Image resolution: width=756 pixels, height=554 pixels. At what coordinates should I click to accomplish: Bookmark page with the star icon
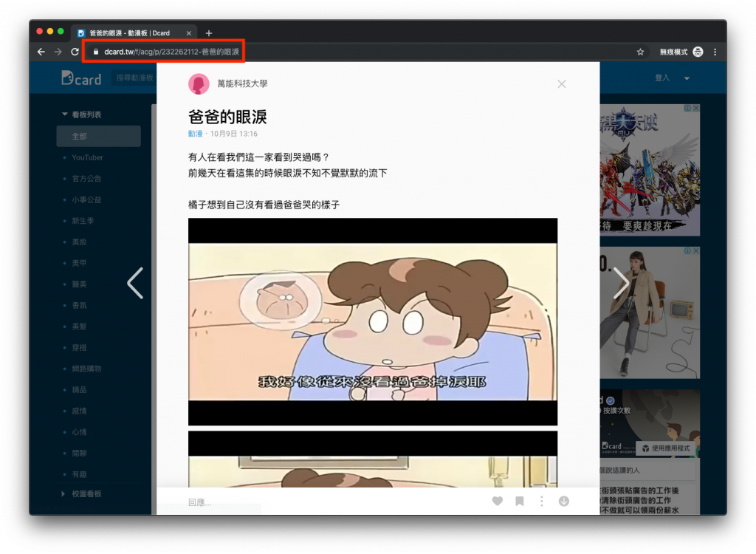click(x=640, y=52)
